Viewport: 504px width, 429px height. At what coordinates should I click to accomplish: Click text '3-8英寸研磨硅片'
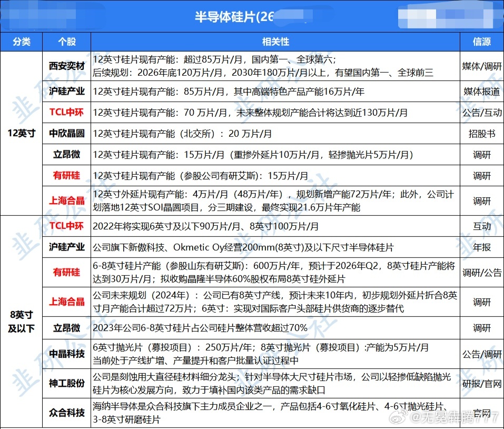tap(126, 420)
